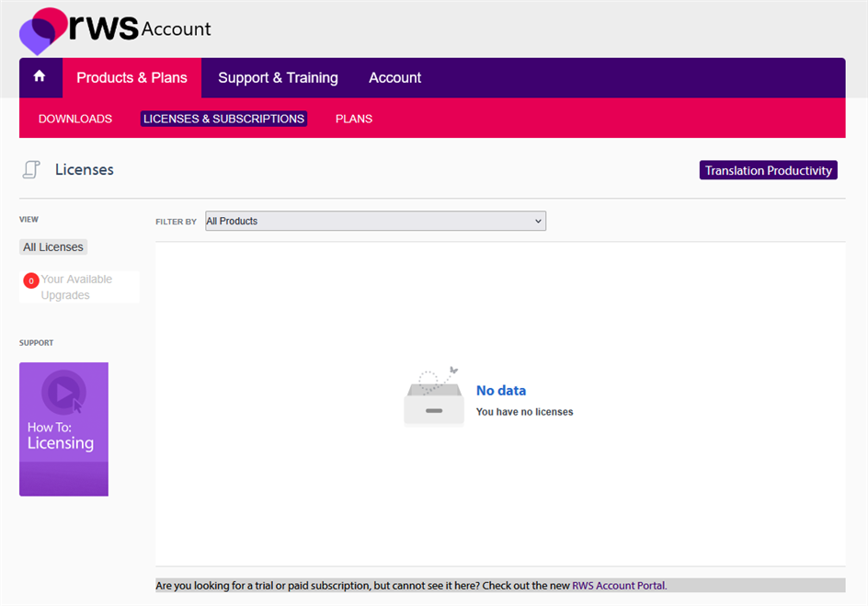Click the empty inbox No data icon
The width and height of the screenshot is (868, 606).
click(434, 396)
